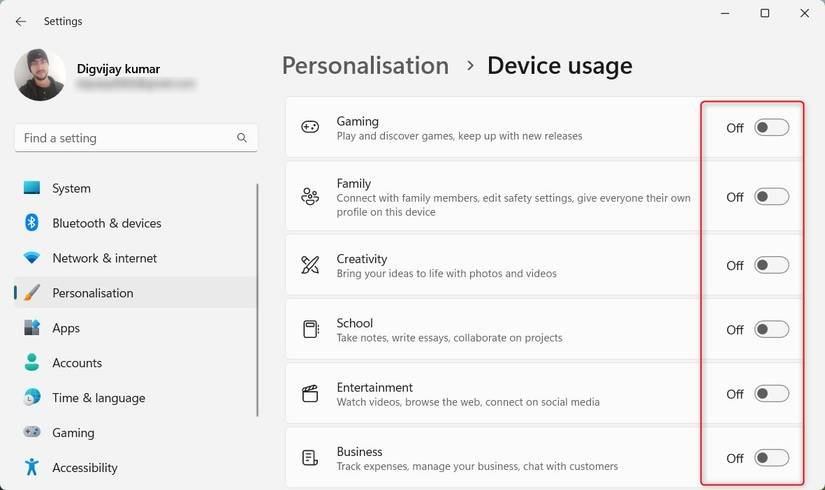Enable the School usage toggle
This screenshot has height=490, width=825.
point(771,329)
